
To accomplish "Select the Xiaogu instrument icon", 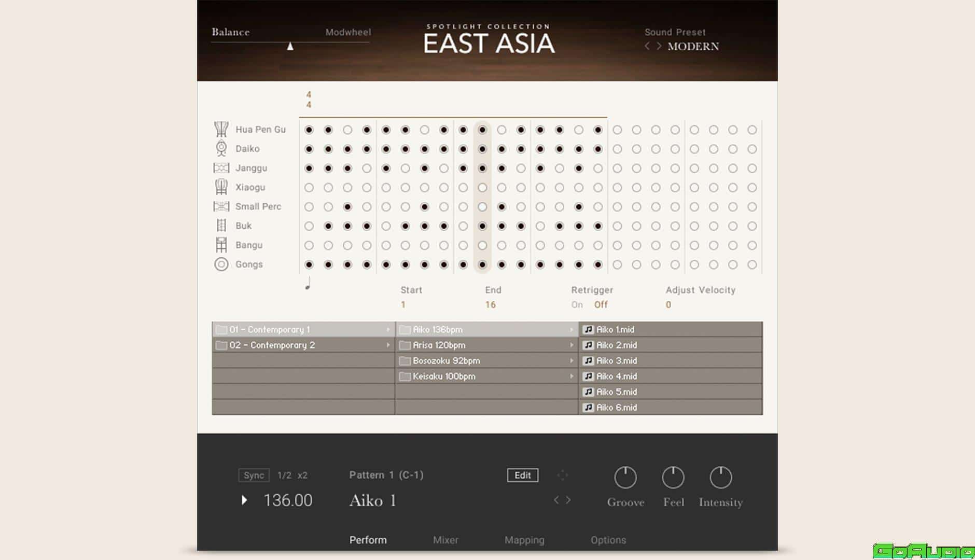I will (221, 187).
